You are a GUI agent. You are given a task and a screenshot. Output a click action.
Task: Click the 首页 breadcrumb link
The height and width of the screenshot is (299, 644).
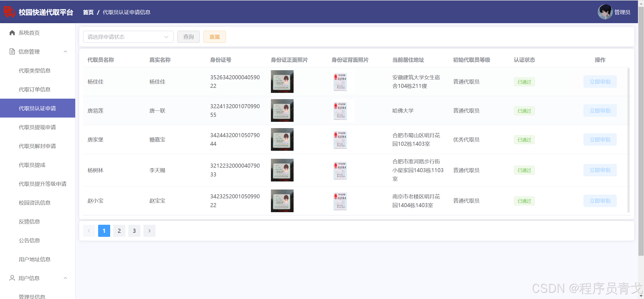(x=88, y=12)
